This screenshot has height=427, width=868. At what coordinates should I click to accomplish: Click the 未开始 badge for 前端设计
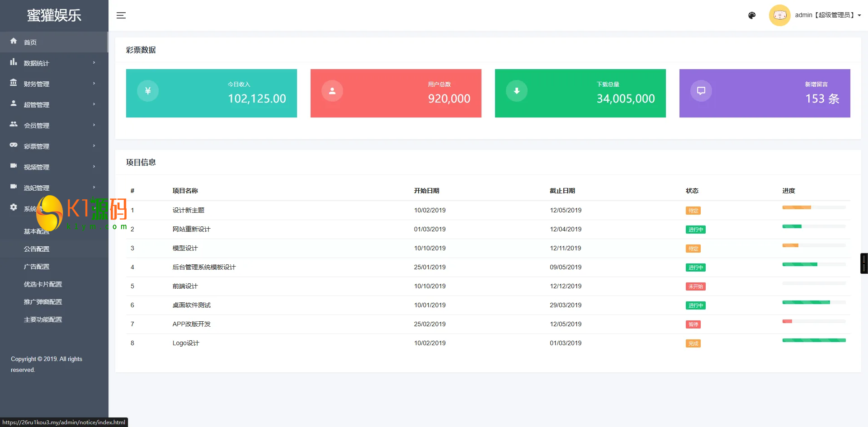coord(696,286)
